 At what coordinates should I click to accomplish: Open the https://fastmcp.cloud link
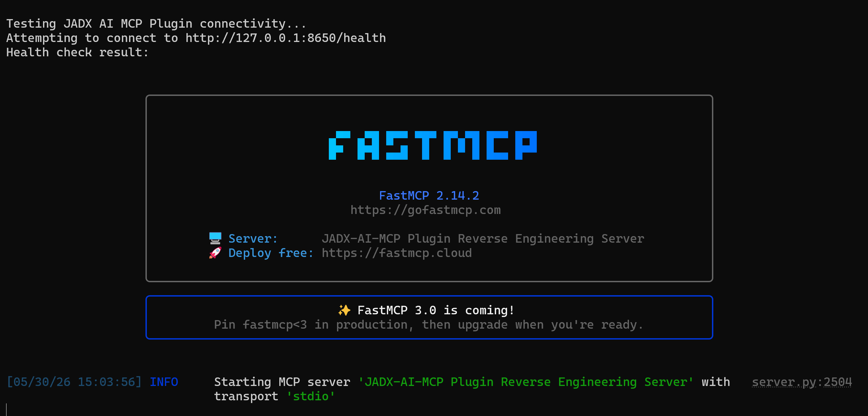[397, 253]
